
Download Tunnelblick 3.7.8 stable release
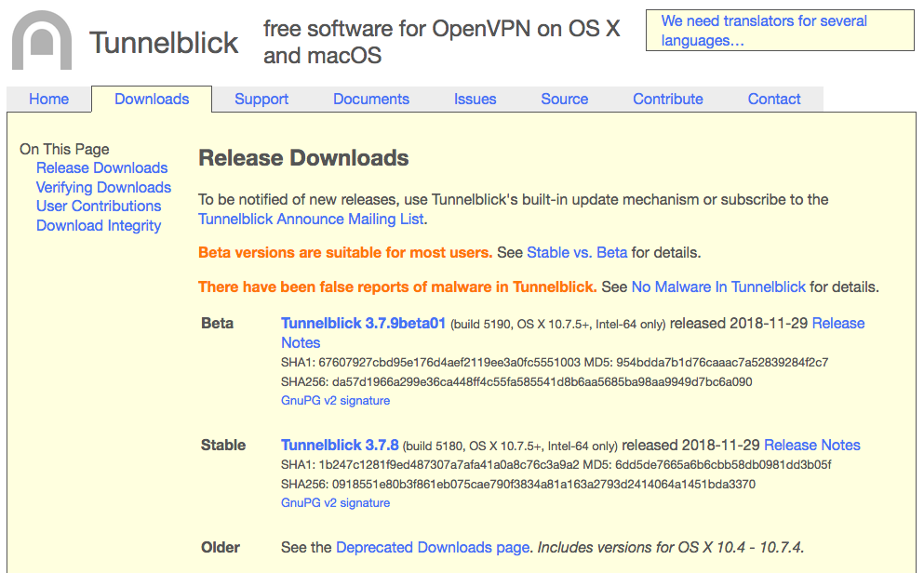point(340,446)
